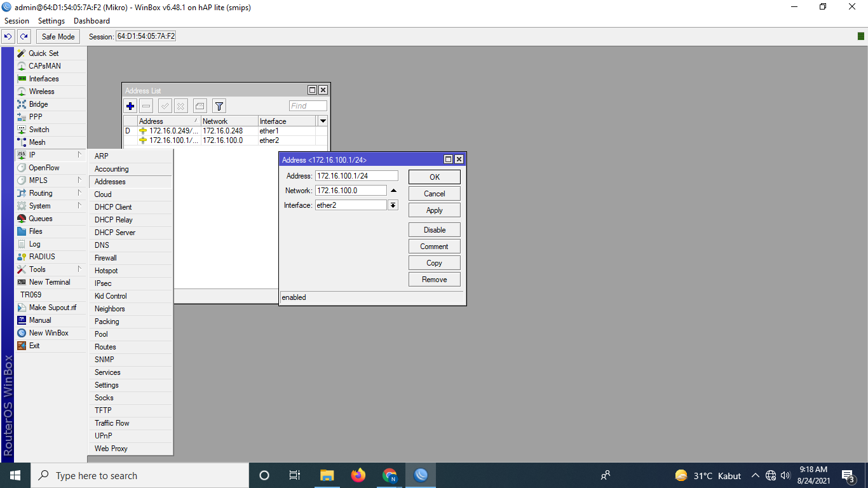Image resolution: width=868 pixels, height=488 pixels.
Task: Open Mesh in the sidebar
Action: (x=50, y=142)
